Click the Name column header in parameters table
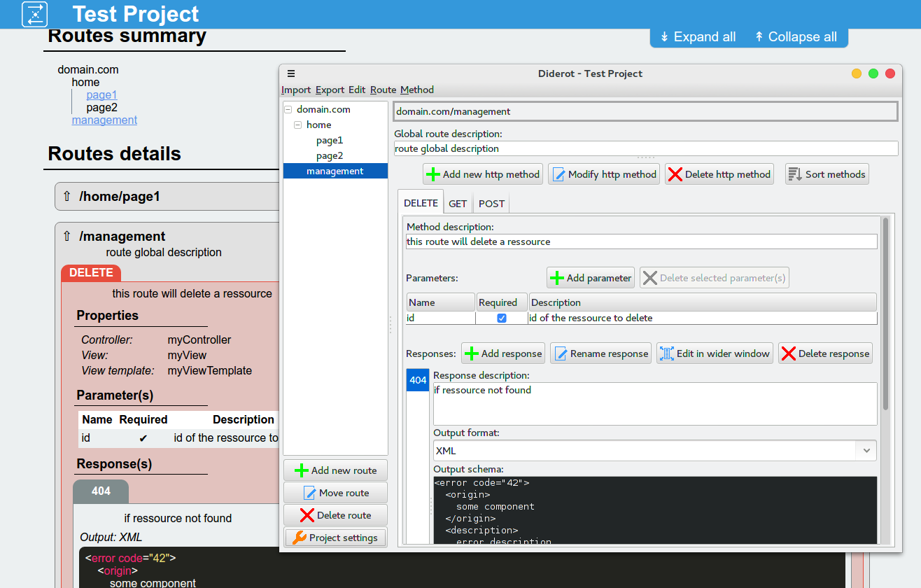 pyautogui.click(x=440, y=302)
